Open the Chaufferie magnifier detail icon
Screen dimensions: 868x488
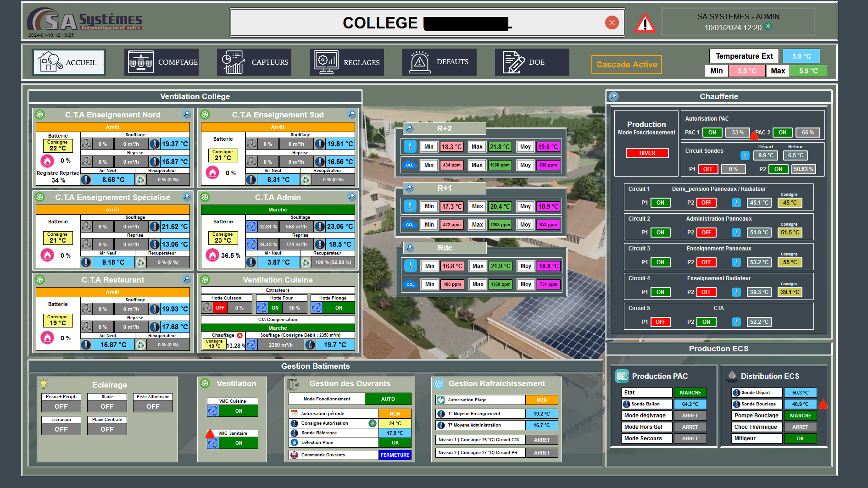point(613,96)
